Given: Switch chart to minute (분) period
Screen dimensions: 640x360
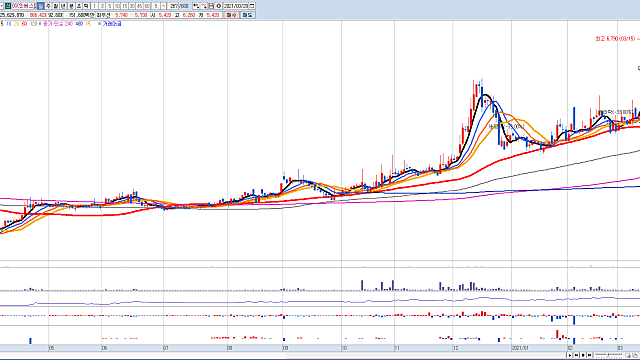Looking at the screenshot, I should tap(71, 6).
